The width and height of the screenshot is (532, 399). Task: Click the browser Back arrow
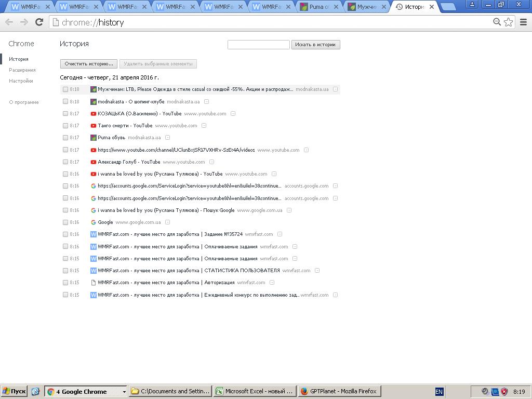9,22
